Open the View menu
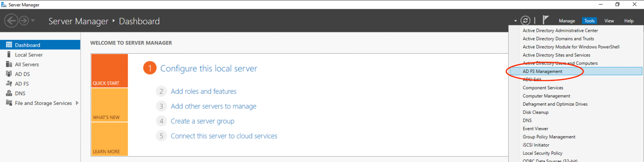 (609, 21)
